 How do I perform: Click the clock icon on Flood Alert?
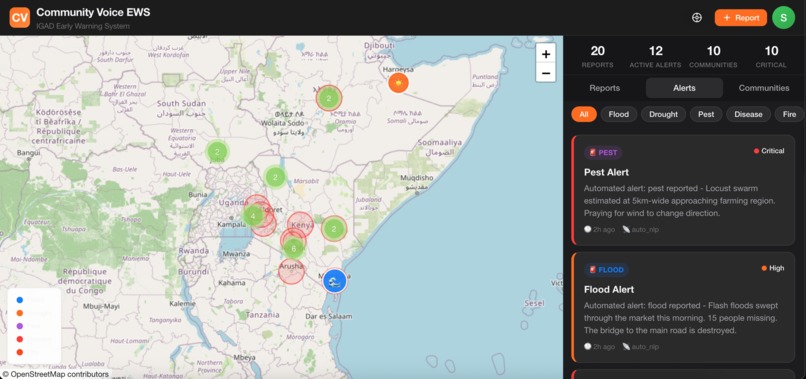[x=588, y=347]
